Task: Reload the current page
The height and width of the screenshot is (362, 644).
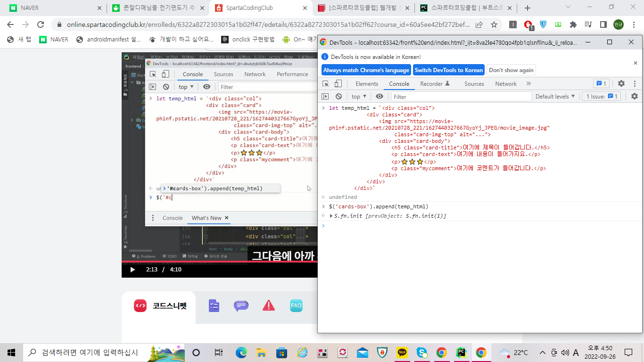Action: pos(41,25)
